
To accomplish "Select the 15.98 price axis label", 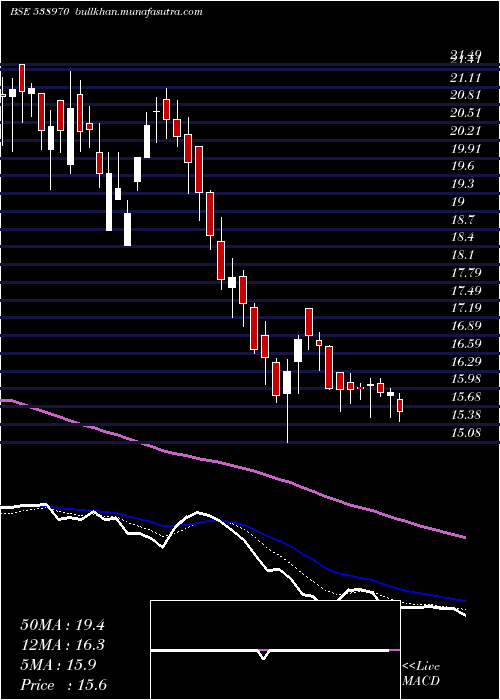I will click(465, 379).
